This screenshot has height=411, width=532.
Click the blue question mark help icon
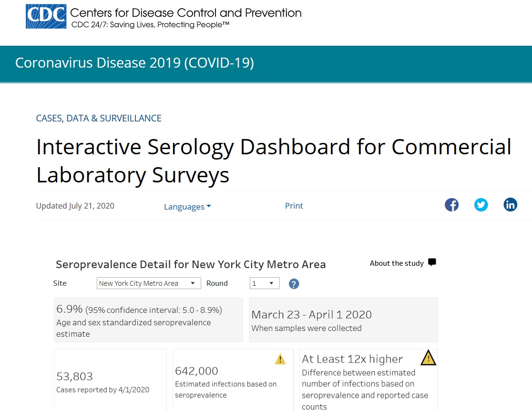pos(294,284)
